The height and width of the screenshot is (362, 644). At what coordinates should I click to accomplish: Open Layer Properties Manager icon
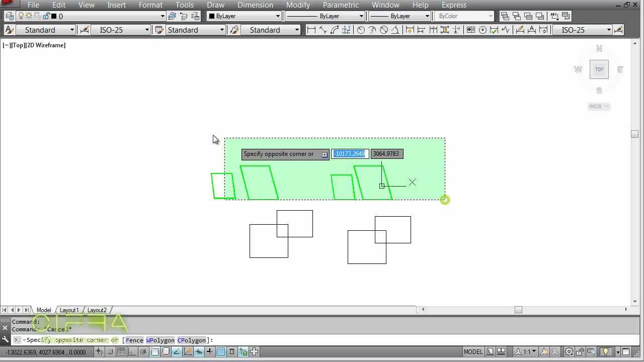click(x=9, y=16)
